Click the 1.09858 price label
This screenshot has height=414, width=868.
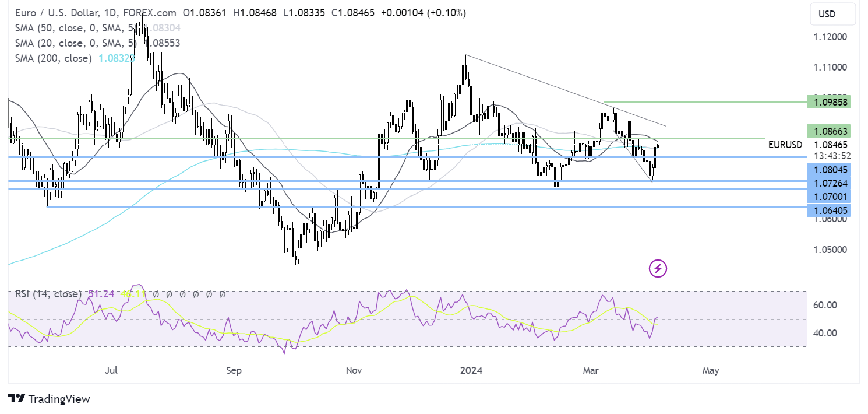tap(830, 102)
